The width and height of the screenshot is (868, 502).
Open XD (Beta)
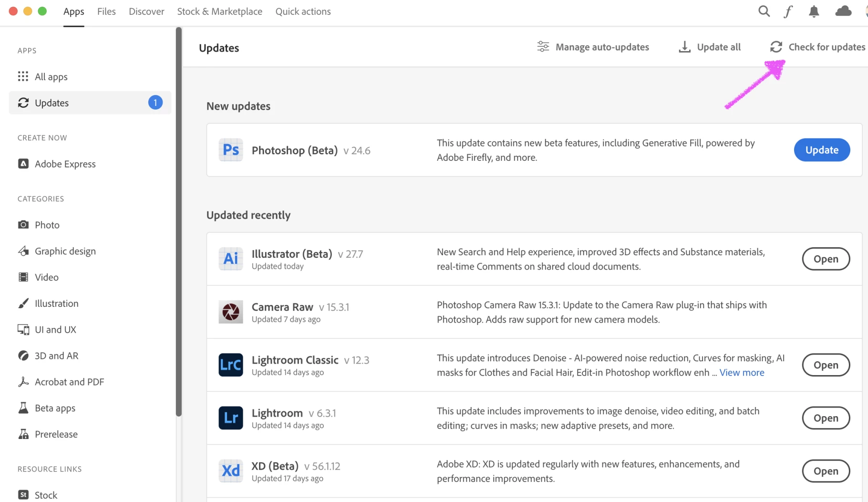point(826,471)
